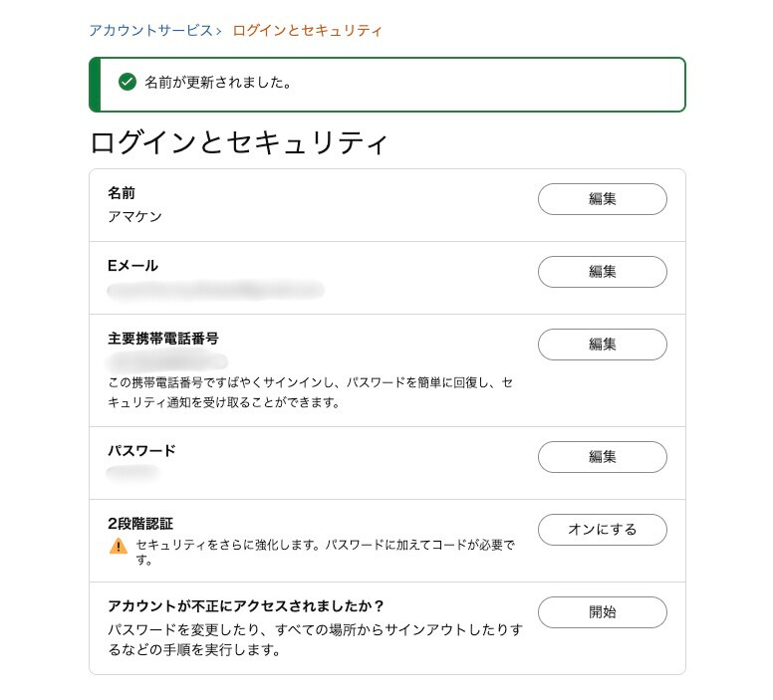The width and height of the screenshot is (773, 700).
Task: Click the アカウントが不正にアクセスされましたか？ heading
Action: [246, 605]
